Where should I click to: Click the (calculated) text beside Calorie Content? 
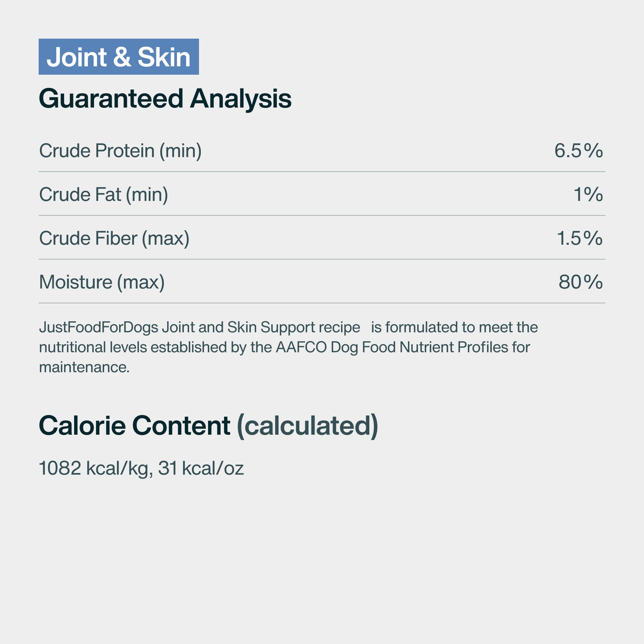(x=307, y=426)
